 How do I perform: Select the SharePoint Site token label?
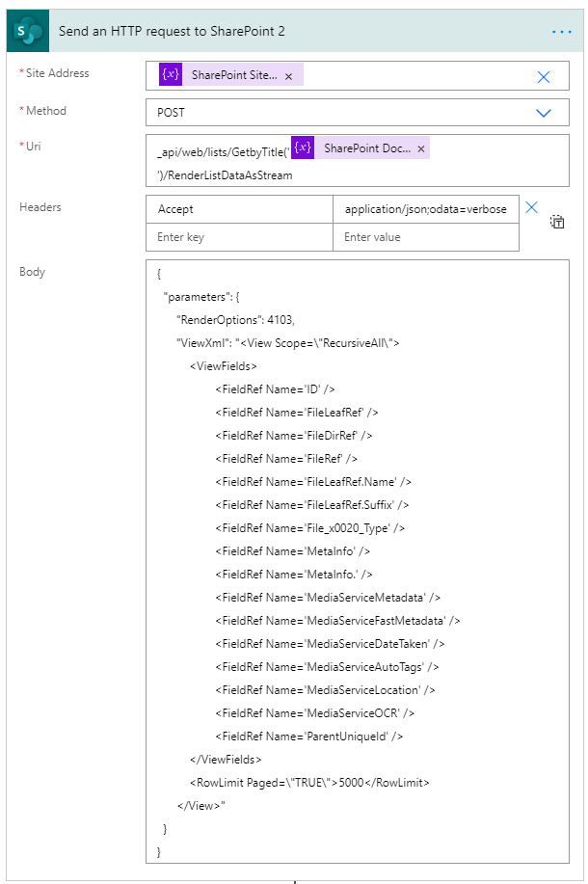[234, 75]
